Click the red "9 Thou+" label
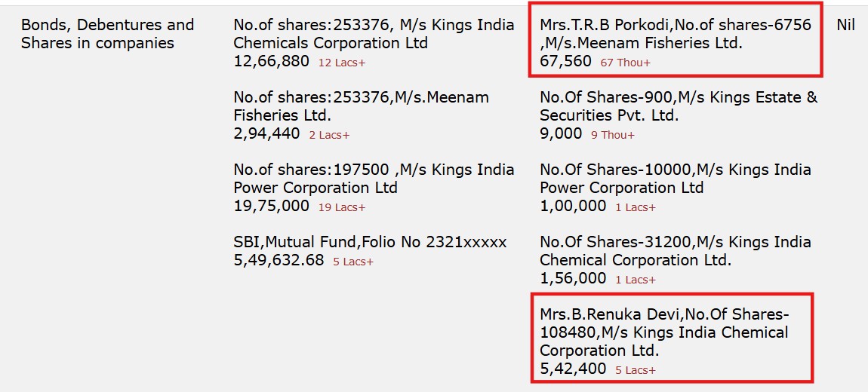The width and height of the screenshot is (868, 392). tap(612, 135)
